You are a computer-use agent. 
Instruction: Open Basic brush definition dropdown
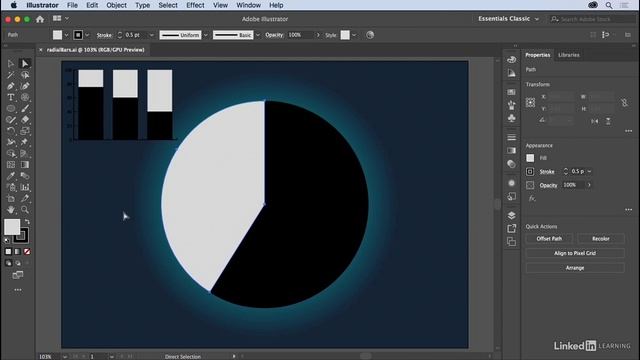pyautogui.click(x=258, y=35)
